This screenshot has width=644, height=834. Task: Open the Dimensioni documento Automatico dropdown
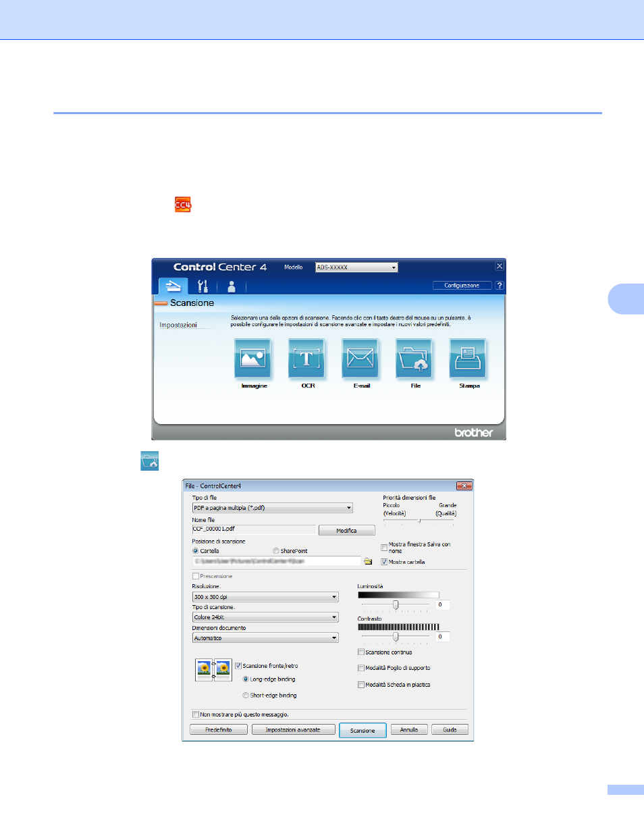point(265,638)
